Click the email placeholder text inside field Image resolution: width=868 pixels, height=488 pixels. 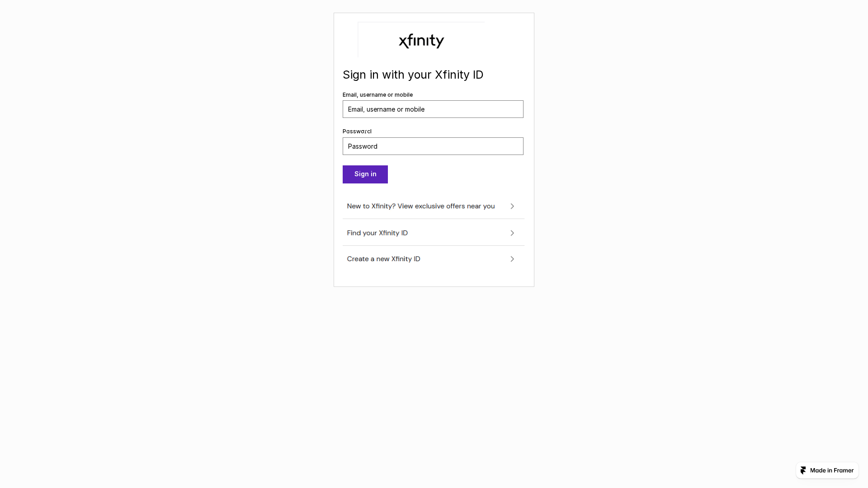coord(386,109)
